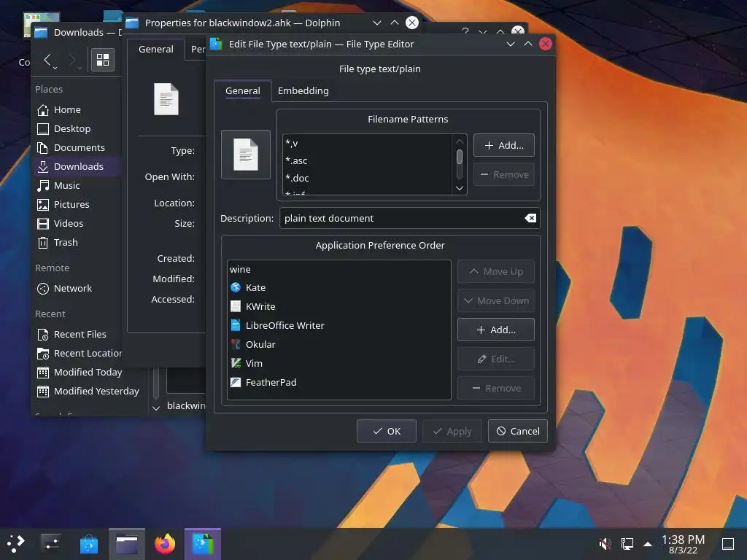The width and height of the screenshot is (747, 560).
Task: Switch to File Type Editor taskbar entry
Action: pos(203,544)
